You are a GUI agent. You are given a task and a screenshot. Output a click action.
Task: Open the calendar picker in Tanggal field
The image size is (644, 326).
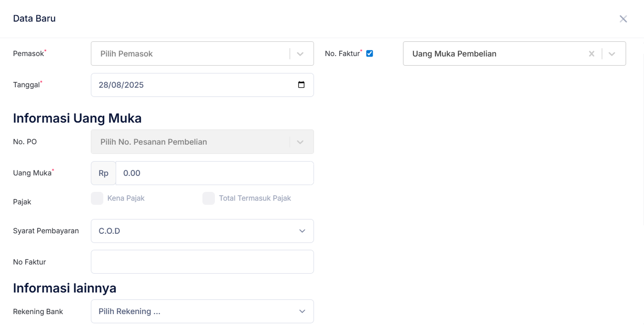[301, 85]
